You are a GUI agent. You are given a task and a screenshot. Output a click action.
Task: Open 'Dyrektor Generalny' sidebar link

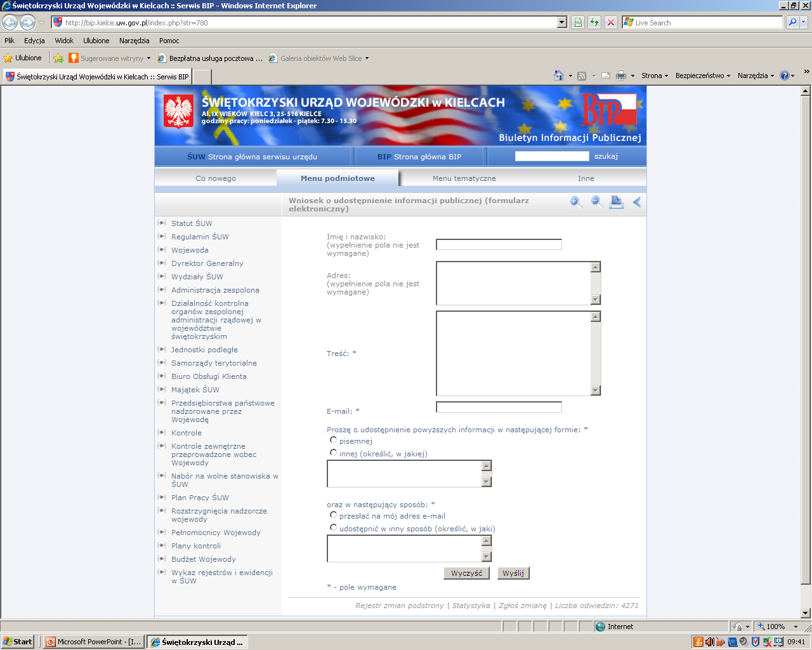207,263
